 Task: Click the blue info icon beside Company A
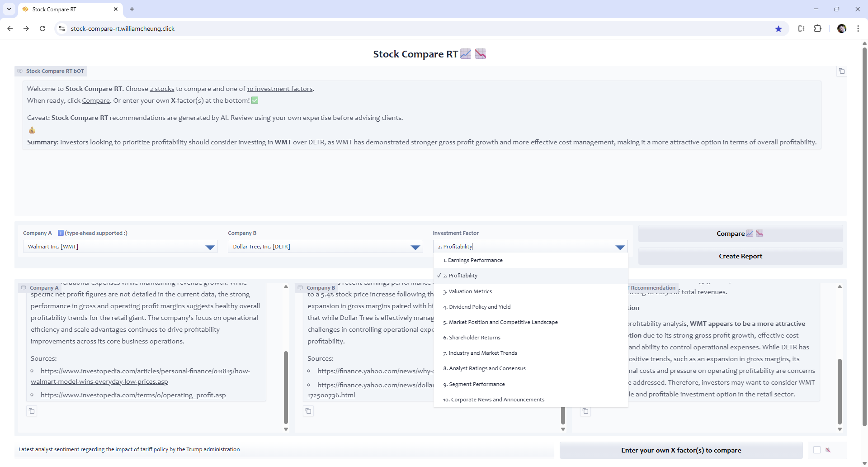61,233
